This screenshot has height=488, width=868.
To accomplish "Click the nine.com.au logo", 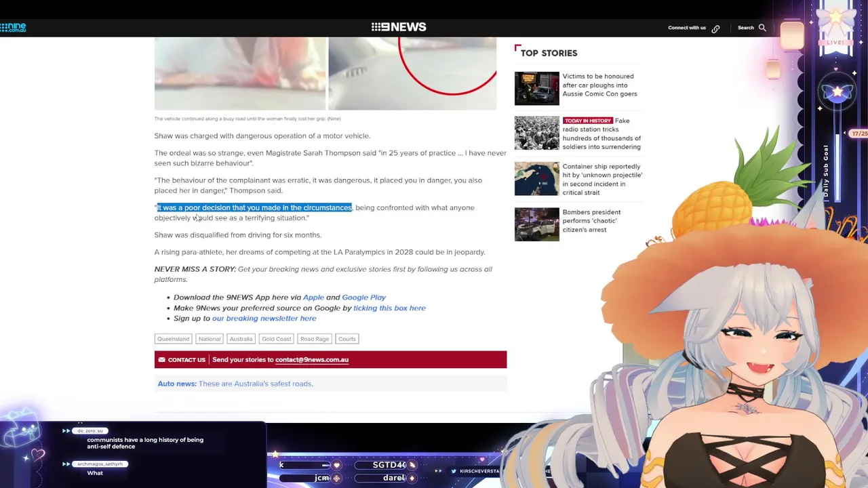I will [13, 28].
